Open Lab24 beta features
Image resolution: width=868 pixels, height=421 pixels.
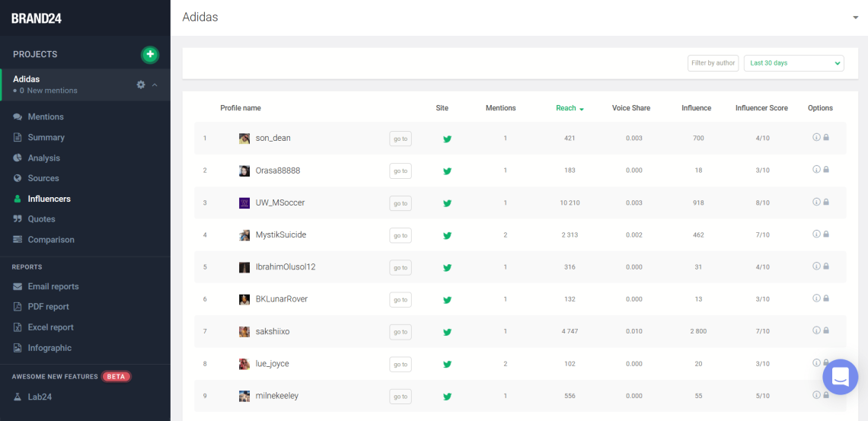point(40,397)
